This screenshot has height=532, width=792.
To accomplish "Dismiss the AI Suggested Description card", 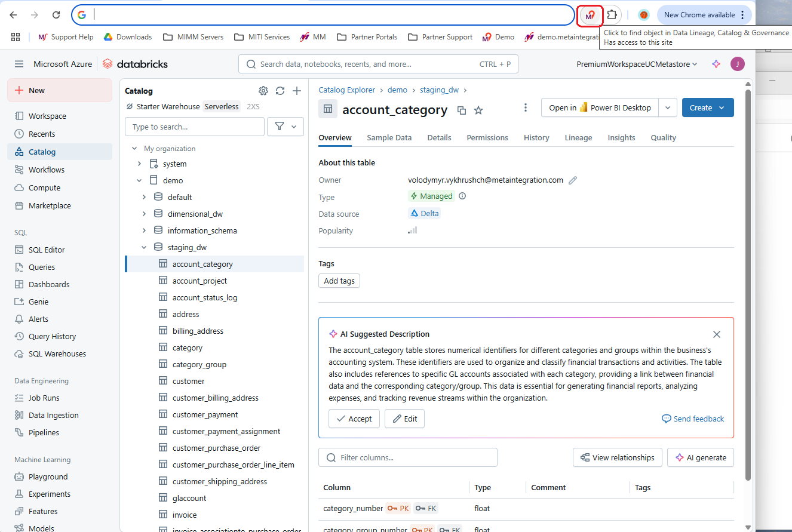I will [x=717, y=334].
